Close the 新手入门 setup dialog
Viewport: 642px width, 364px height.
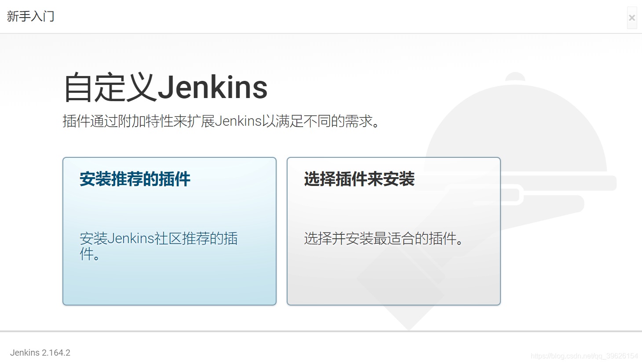click(632, 18)
